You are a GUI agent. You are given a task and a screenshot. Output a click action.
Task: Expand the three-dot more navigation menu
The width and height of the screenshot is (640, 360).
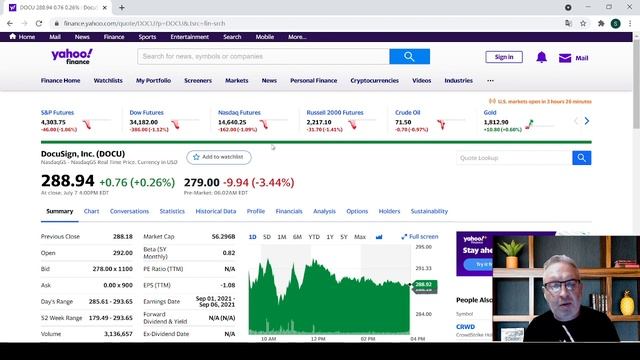pos(490,81)
